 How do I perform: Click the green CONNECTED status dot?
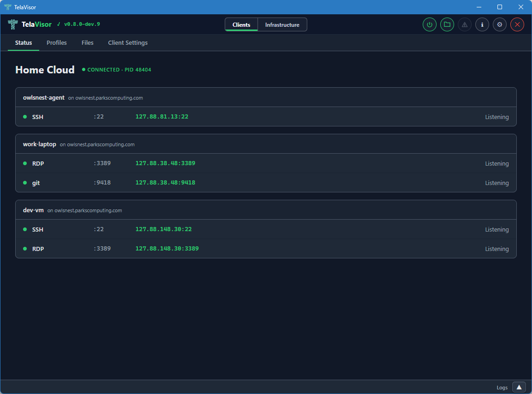(x=84, y=70)
